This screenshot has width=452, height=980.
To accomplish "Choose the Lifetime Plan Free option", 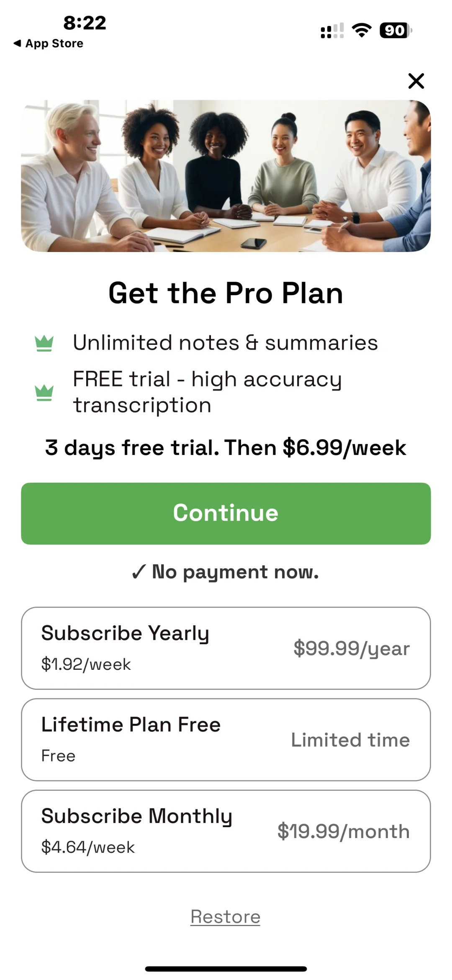I will click(x=226, y=739).
